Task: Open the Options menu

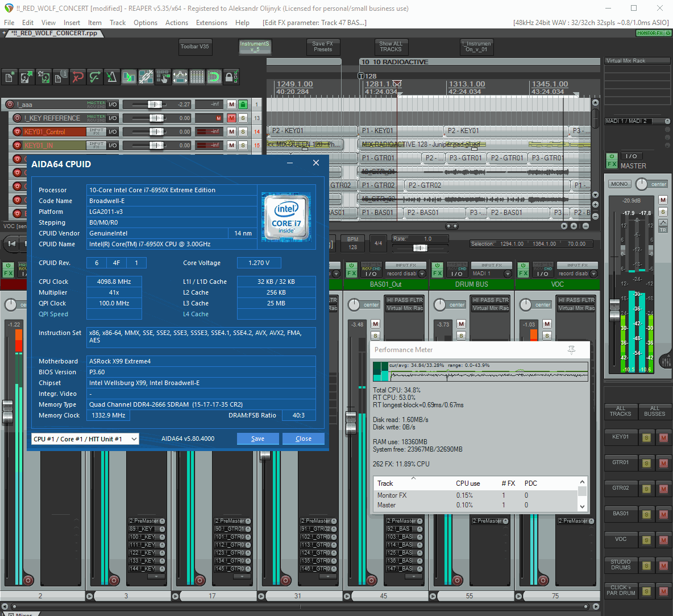Action: pyautogui.click(x=146, y=23)
